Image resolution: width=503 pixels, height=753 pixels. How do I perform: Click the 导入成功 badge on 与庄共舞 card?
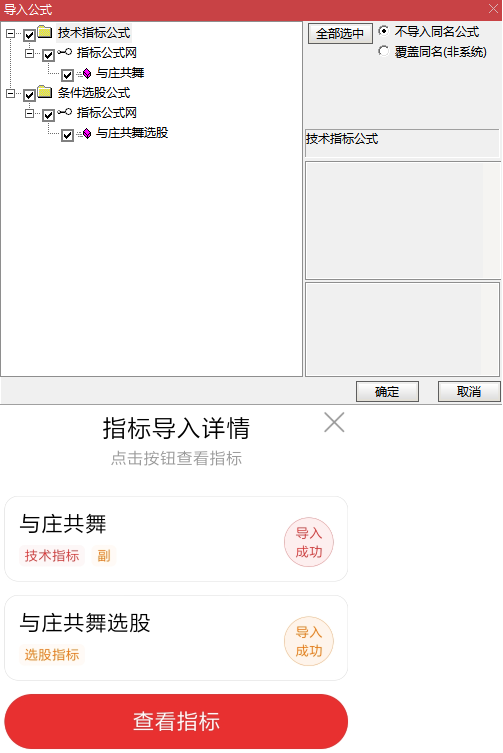point(308,543)
